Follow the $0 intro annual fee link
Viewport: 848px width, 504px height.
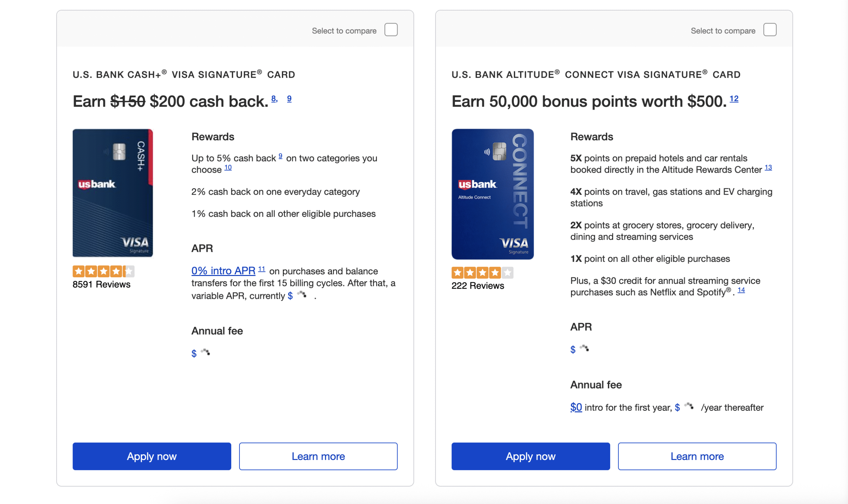click(576, 407)
